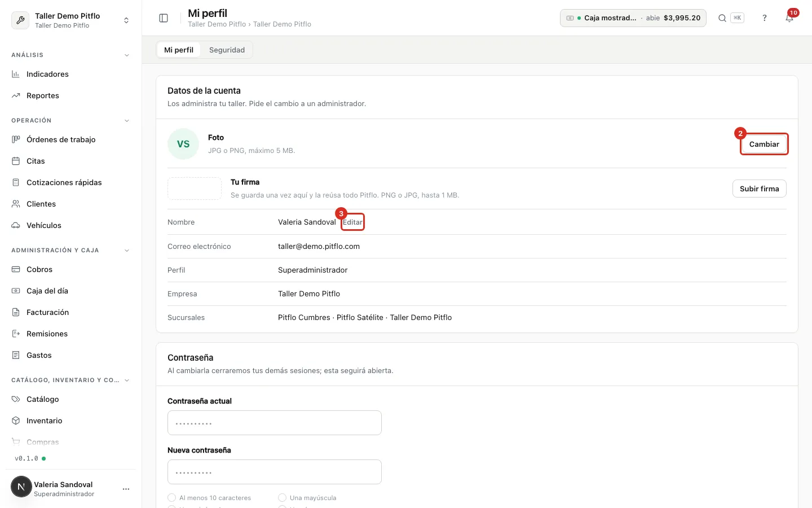
Task: Click the Catálogo tag icon
Action: click(16, 399)
